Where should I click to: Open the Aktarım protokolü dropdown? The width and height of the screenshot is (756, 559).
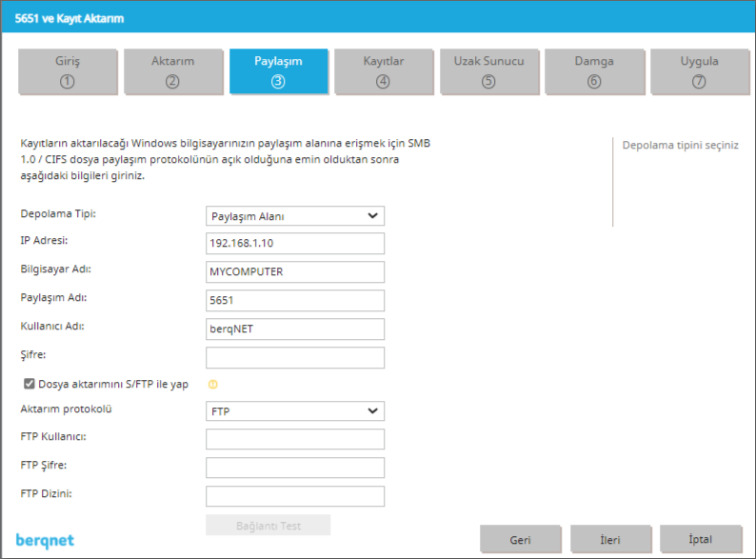[295, 411]
